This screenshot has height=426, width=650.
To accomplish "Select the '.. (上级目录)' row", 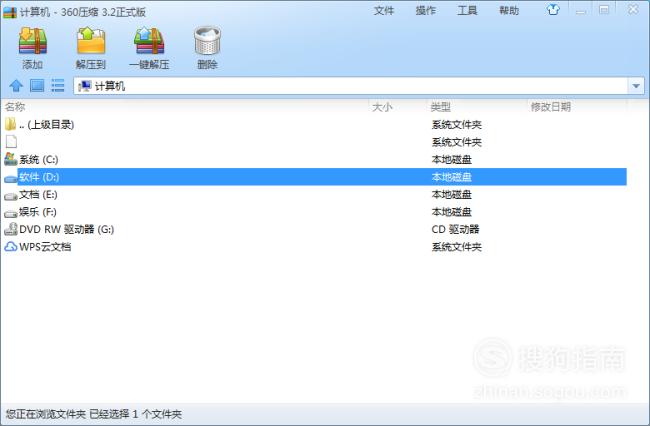I will [315, 124].
